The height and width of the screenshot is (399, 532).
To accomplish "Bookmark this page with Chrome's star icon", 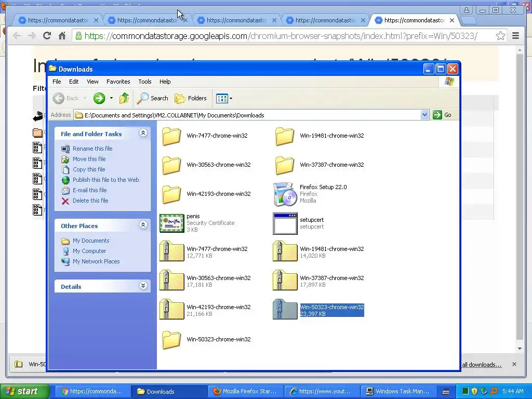I will [500, 36].
